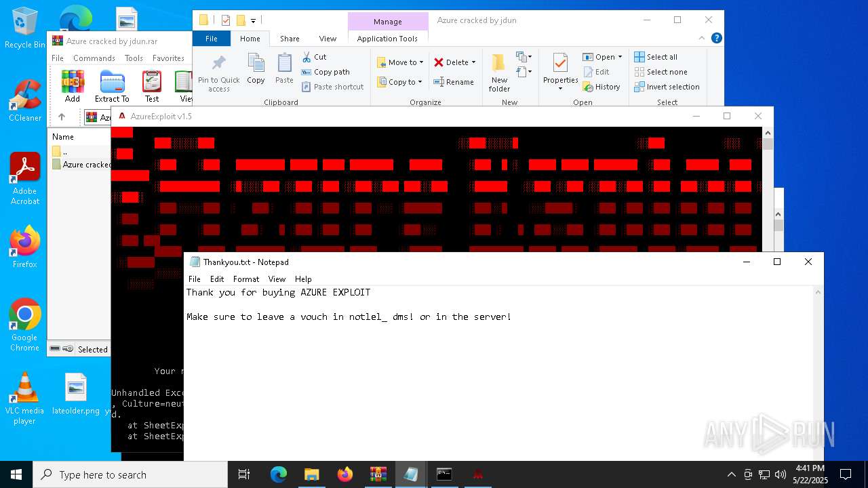Click the Copy icon in Explorer ribbon
Screen dimensions: 868x488
(256, 63)
